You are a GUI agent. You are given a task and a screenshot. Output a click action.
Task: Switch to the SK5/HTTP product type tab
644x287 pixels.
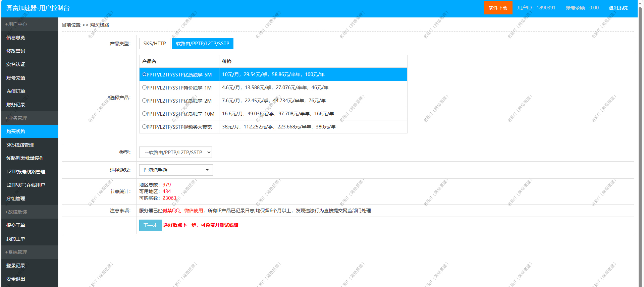point(155,44)
